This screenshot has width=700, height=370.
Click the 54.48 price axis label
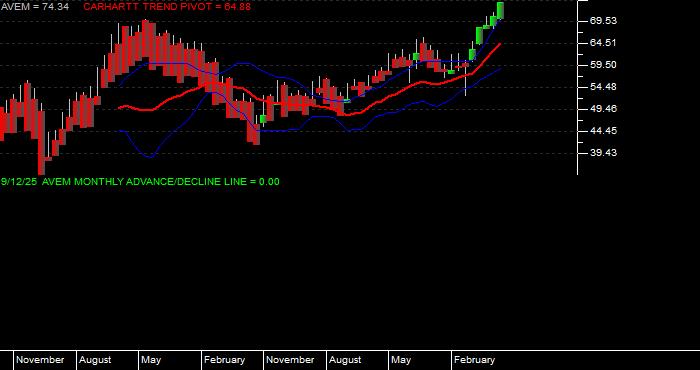coord(604,87)
